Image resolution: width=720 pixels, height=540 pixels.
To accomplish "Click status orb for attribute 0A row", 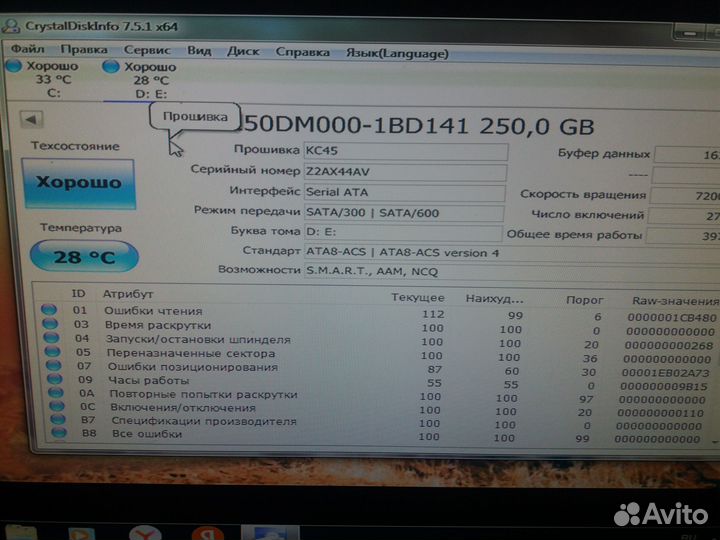I will click(56, 393).
